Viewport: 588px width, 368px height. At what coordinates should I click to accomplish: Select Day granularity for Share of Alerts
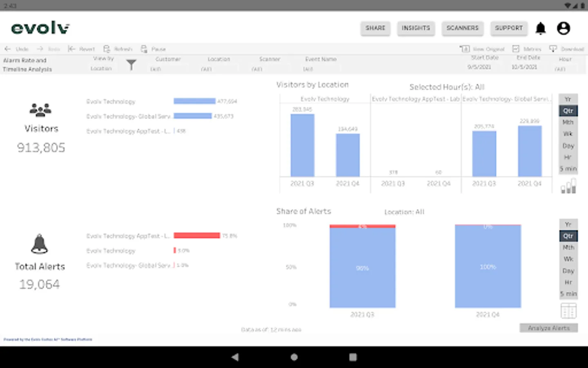pos(568,271)
